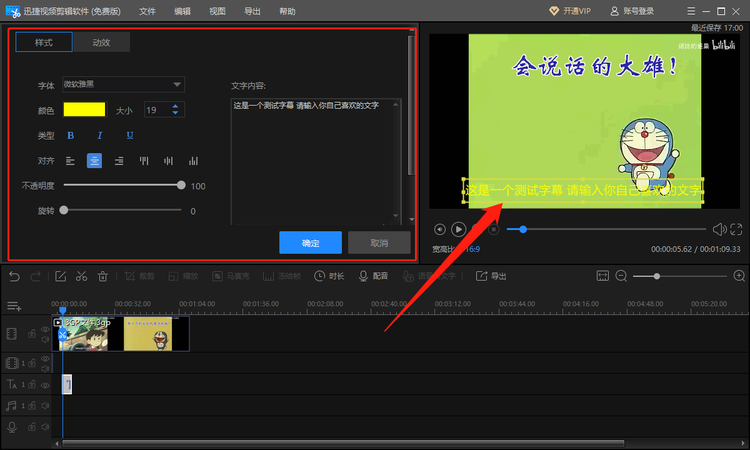Cancel with the 取消 button
The width and height of the screenshot is (750, 450).
[x=379, y=242]
